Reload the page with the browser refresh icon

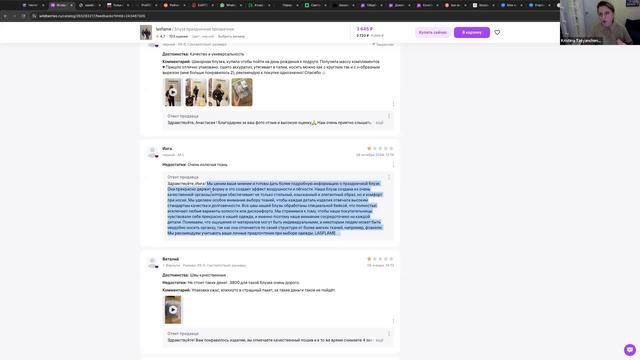(23, 16)
